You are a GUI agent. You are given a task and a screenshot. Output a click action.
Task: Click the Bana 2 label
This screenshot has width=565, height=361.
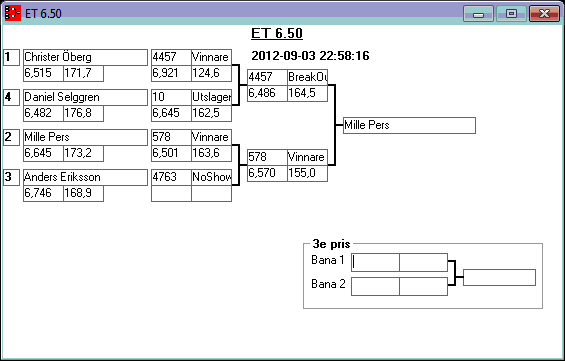(328, 284)
